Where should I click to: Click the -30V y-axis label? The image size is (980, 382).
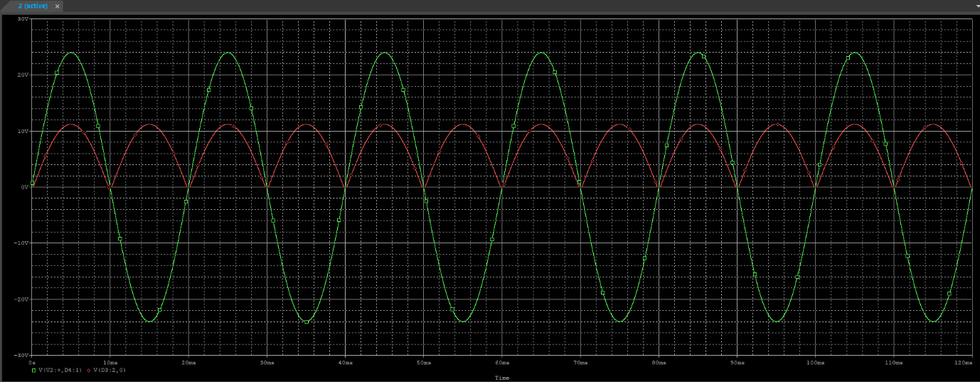tap(21, 355)
